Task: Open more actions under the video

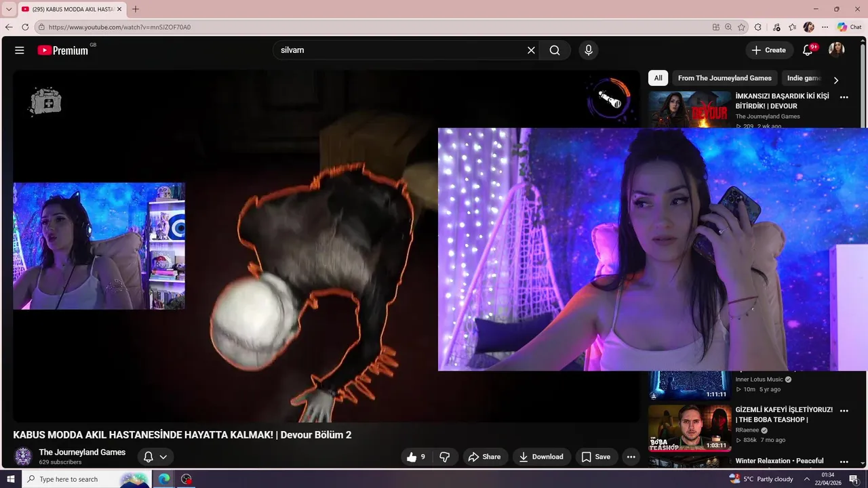Action: 631,457
